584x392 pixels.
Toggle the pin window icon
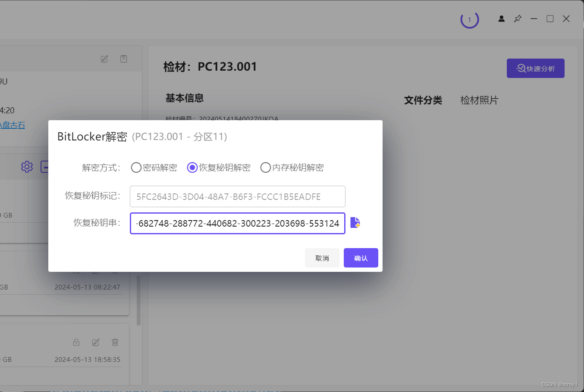click(518, 19)
